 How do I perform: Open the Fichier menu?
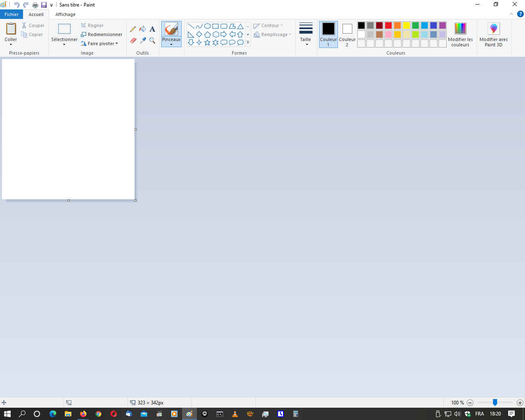(11, 14)
